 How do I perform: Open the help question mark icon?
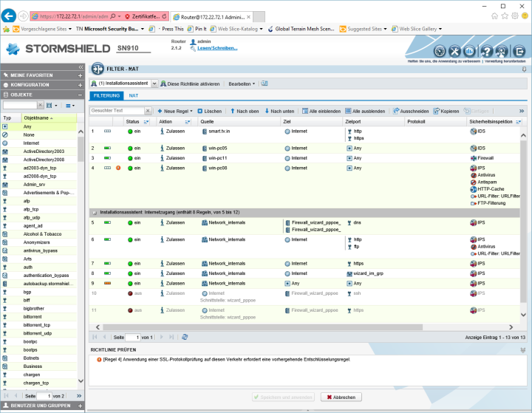[x=488, y=51]
